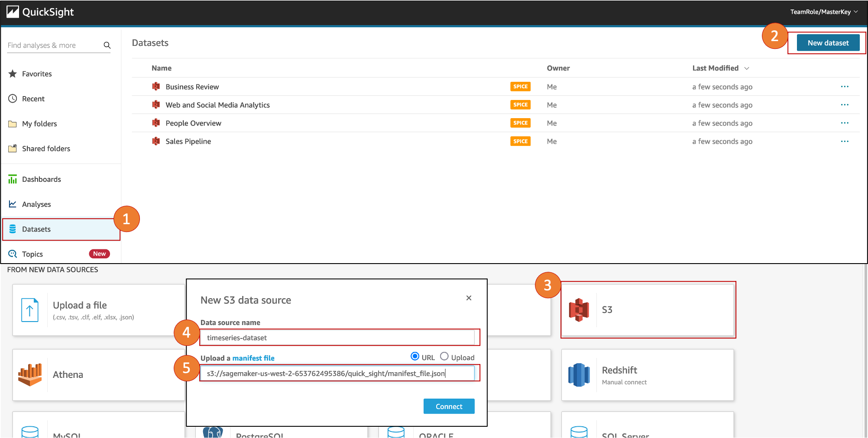Open options menu for People Overview
Viewport: 868px width, 438px height.
point(845,123)
